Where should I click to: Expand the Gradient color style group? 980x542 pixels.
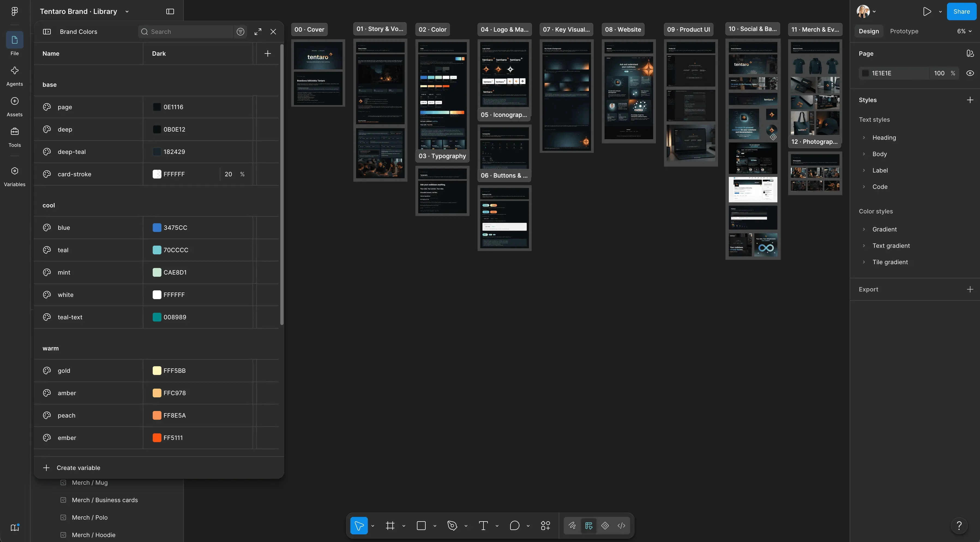pyautogui.click(x=864, y=229)
